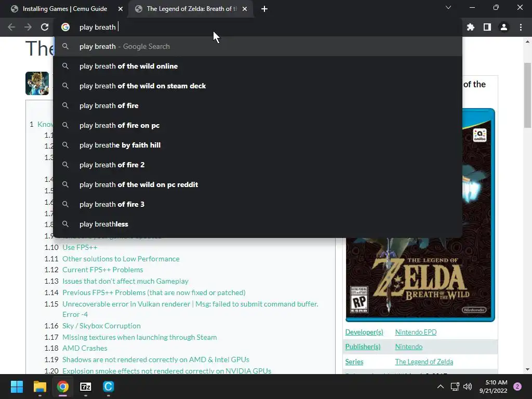Open 'Shadows are not rendered correctly' link
Image resolution: width=532 pixels, height=399 pixels.
click(156, 360)
